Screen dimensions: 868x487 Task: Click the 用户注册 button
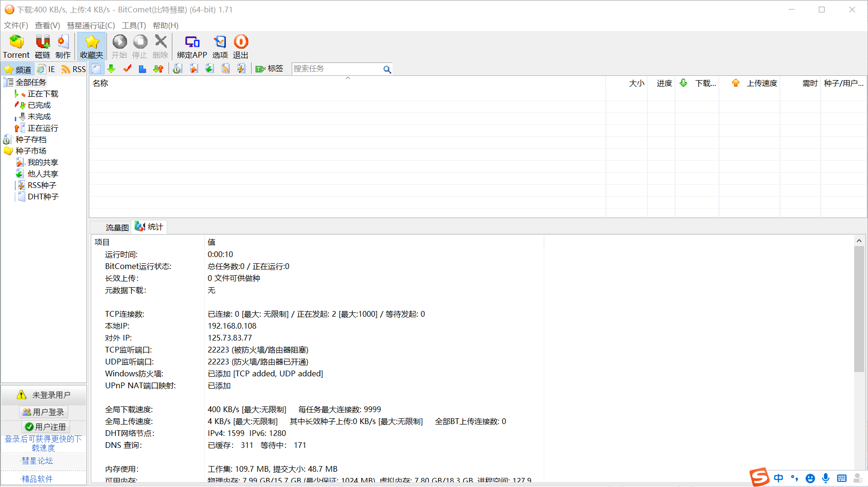pyautogui.click(x=46, y=427)
